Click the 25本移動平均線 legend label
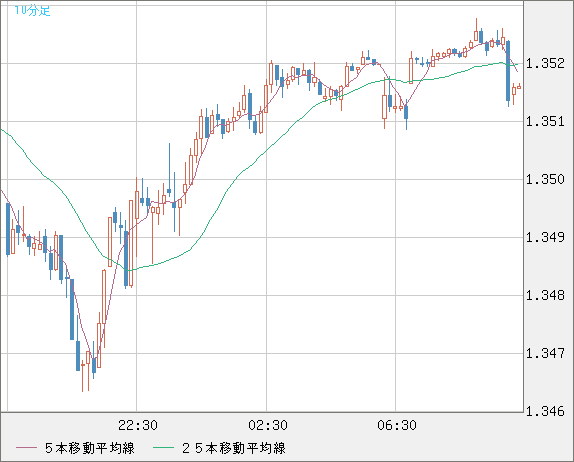This screenshot has width=574, height=462. coord(234,448)
